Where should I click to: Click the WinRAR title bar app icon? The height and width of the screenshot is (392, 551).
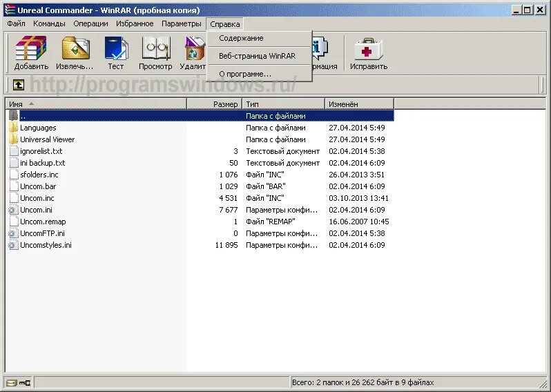pos(10,10)
